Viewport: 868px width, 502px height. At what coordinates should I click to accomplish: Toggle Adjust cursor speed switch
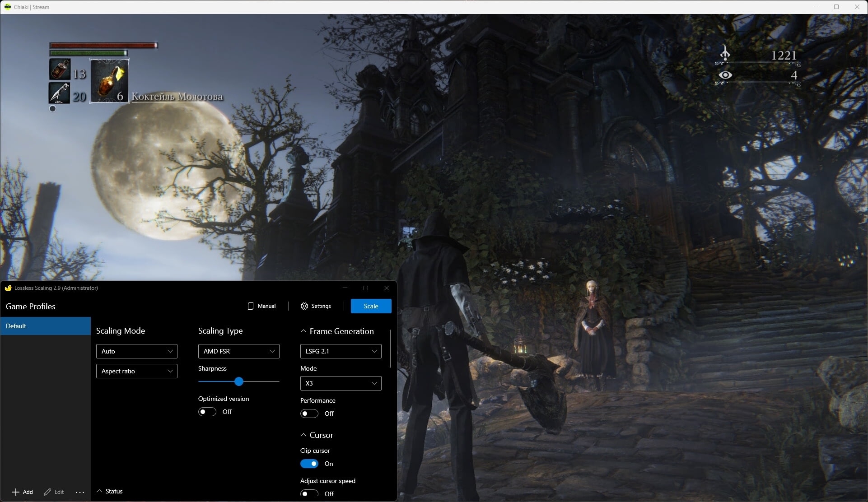[309, 493]
